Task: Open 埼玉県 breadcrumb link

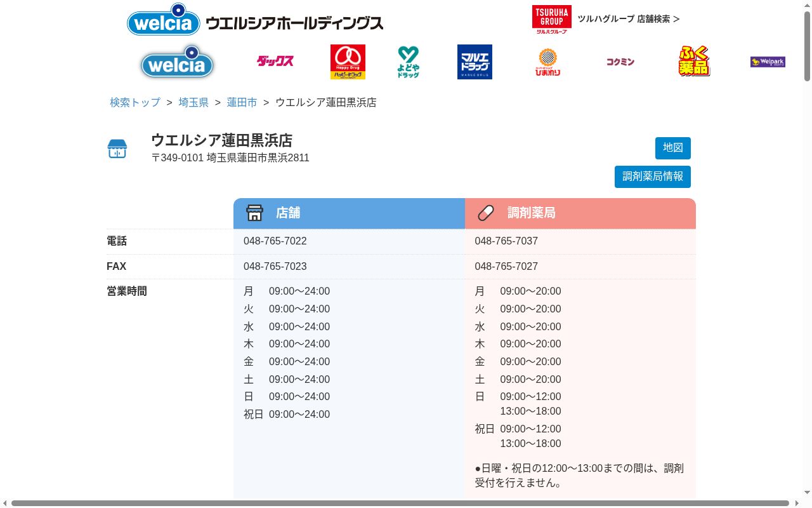Action: coord(193,102)
